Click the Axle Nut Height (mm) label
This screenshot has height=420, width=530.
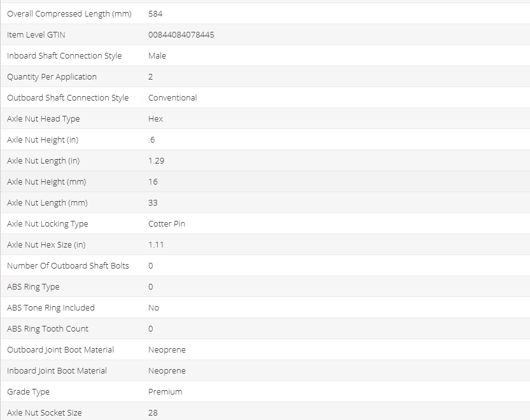pos(46,182)
